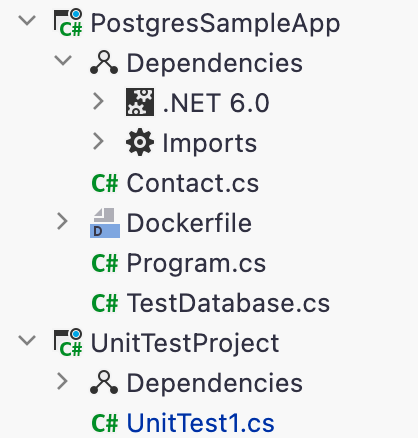Screen dimensions: 418x438
Task: Expand the .NET 6.0 node
Action: (x=98, y=101)
